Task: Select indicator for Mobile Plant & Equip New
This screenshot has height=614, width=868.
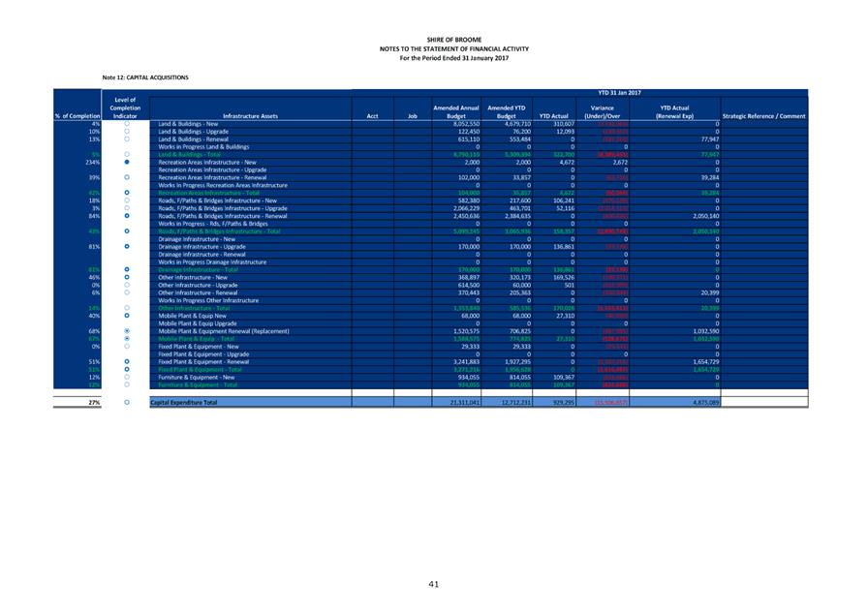Action: (x=126, y=316)
